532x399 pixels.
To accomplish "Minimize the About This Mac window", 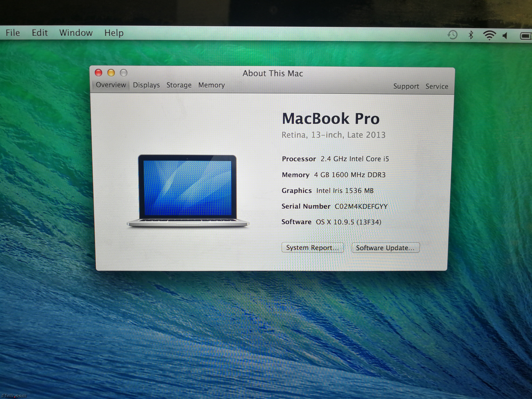I will tap(111, 73).
